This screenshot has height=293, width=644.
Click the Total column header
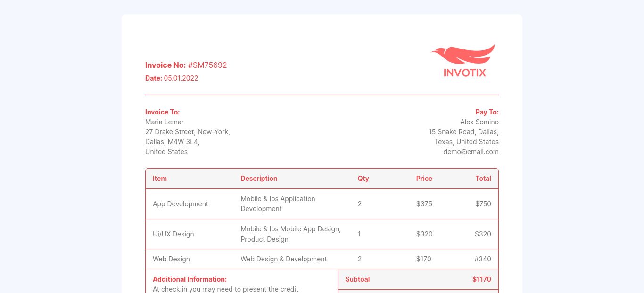click(x=483, y=179)
